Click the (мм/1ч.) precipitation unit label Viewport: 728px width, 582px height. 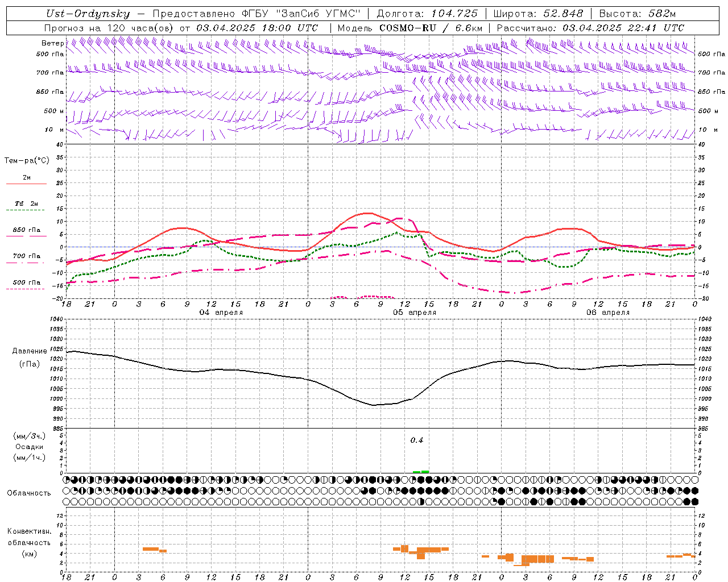coord(30,458)
